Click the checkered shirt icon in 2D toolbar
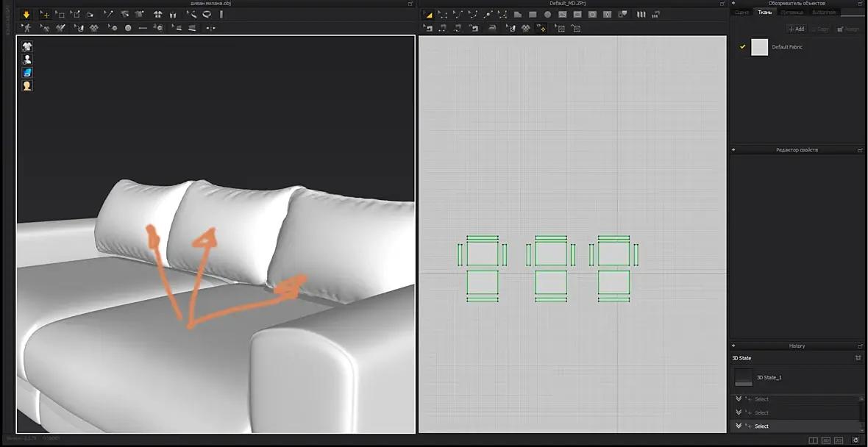 tap(525, 28)
